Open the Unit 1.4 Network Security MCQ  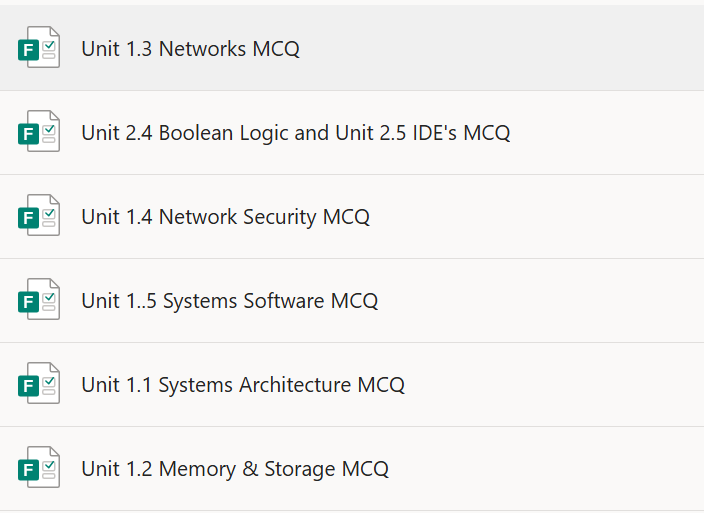click(x=225, y=217)
